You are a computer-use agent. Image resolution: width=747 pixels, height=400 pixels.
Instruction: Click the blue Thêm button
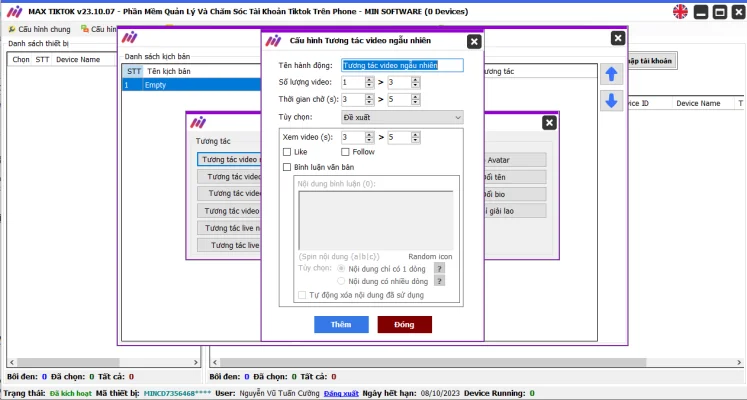(x=341, y=325)
